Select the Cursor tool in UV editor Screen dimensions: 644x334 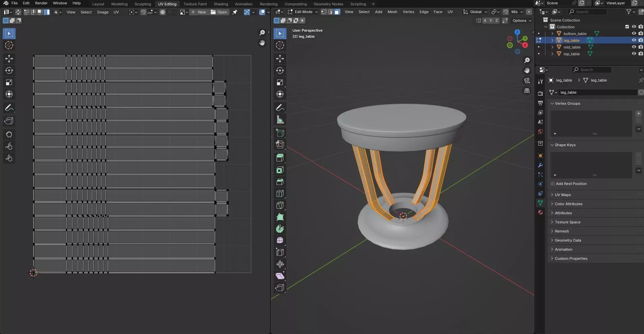pos(9,45)
